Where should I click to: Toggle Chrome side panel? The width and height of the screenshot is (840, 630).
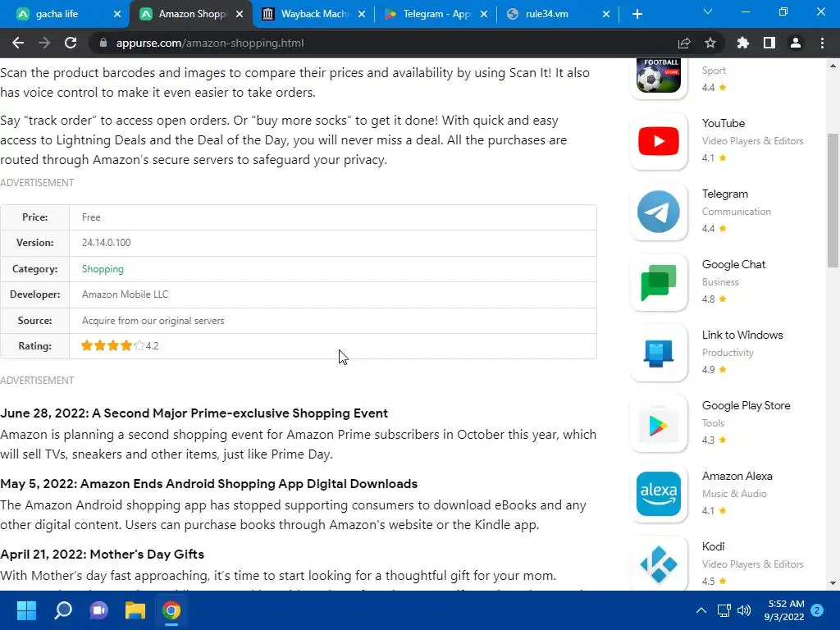coord(769,43)
